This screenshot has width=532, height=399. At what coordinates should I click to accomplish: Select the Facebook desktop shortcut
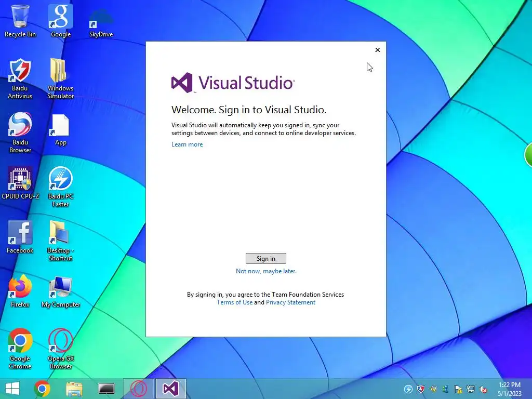[x=20, y=237]
